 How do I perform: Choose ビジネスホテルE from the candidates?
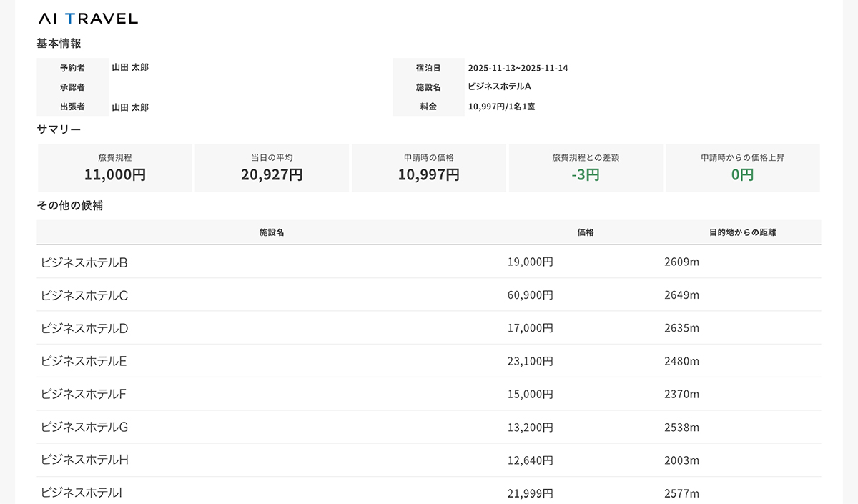tap(84, 361)
